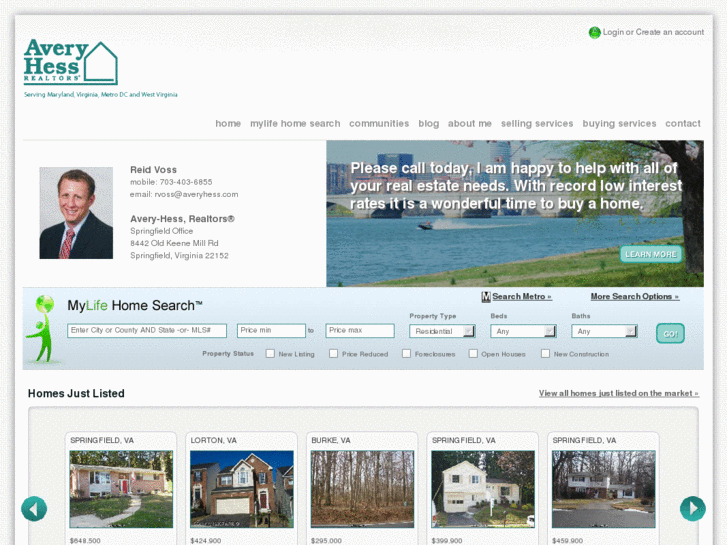Viewport: 727px width, 545px height.
Task: Open the $459,900 Springfield listing photo
Action: click(603, 489)
